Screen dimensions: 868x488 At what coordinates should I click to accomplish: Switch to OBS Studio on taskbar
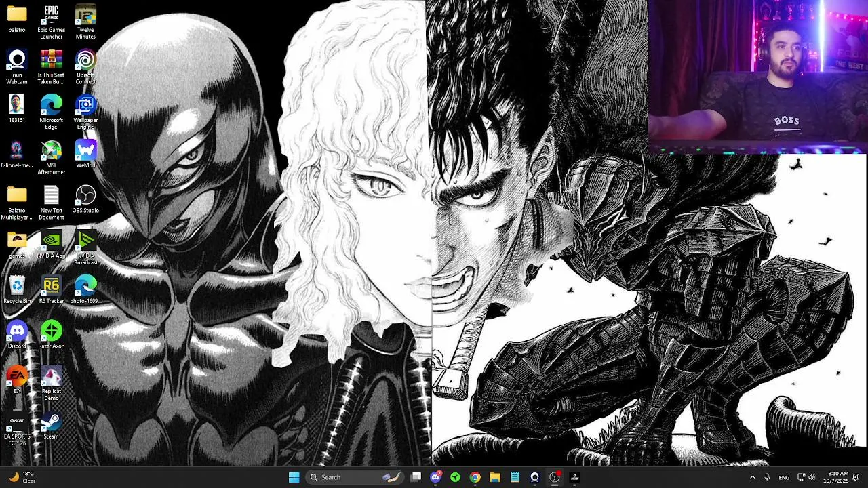click(x=555, y=477)
